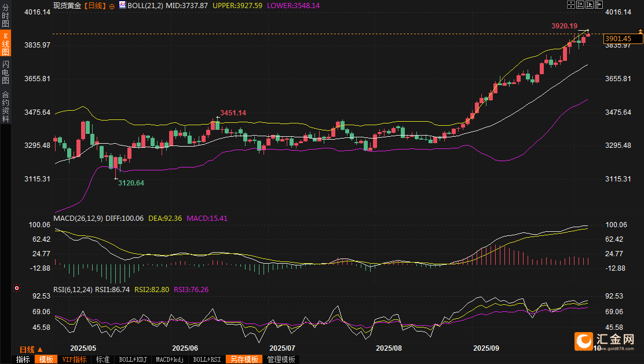
Task: Open the 【日线】 period selector in header
Action: [x=94, y=5]
